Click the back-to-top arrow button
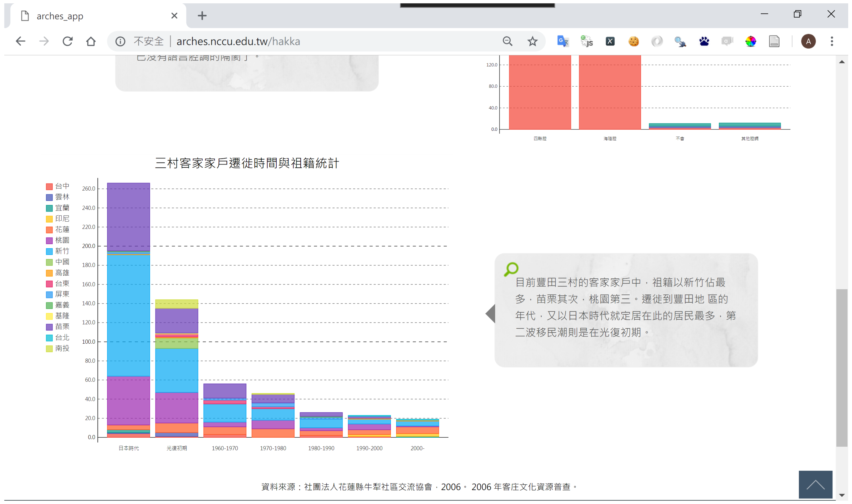The width and height of the screenshot is (852, 504). tap(815, 484)
